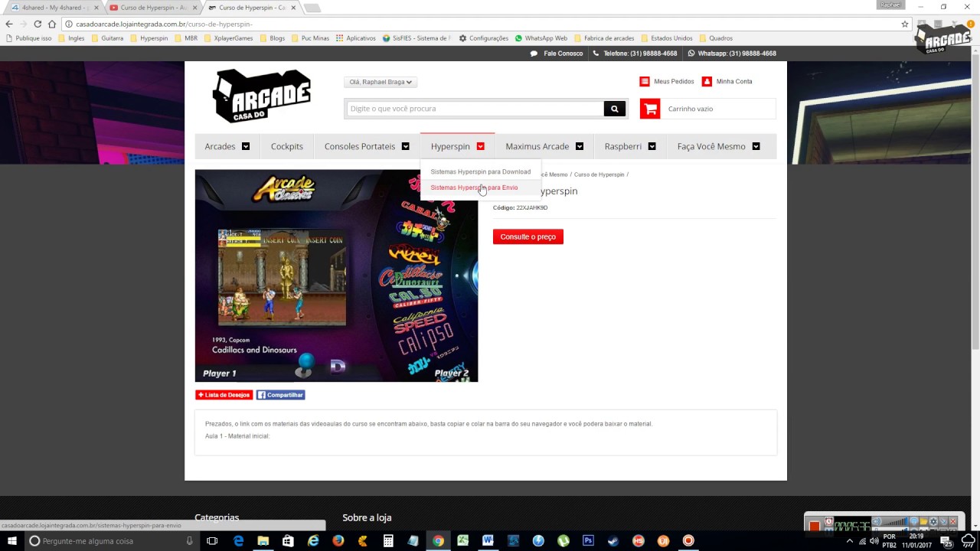Open the Fabrica de arcades bookmark folder
Screen dimensions: 980x551
(x=604, y=38)
